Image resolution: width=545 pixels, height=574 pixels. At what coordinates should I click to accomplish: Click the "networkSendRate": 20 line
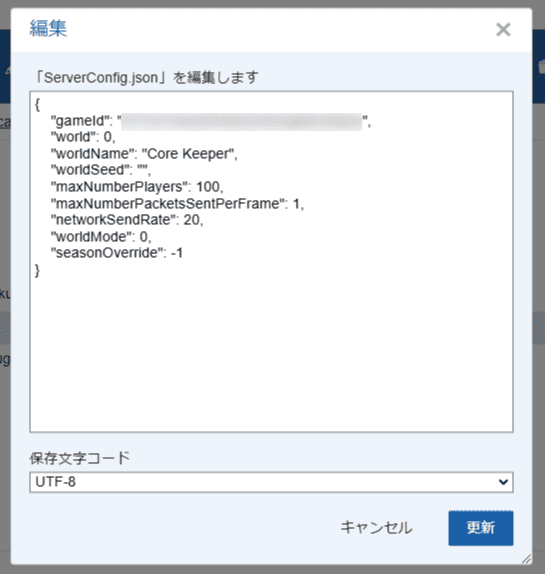point(127,220)
